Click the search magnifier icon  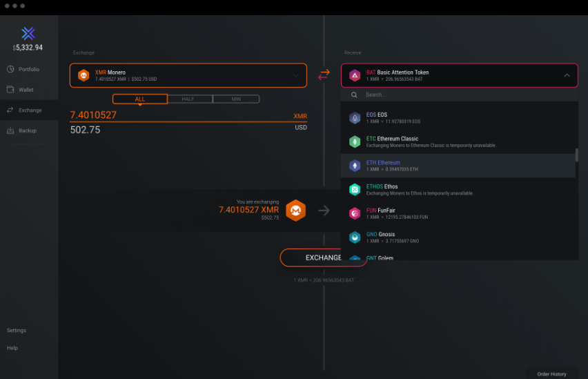[x=354, y=95]
